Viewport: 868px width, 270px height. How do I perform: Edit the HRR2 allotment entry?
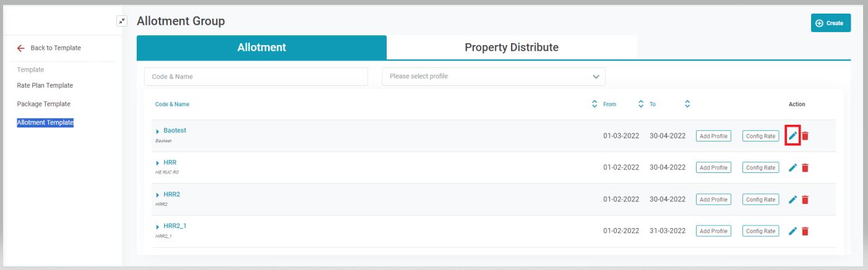coord(793,200)
